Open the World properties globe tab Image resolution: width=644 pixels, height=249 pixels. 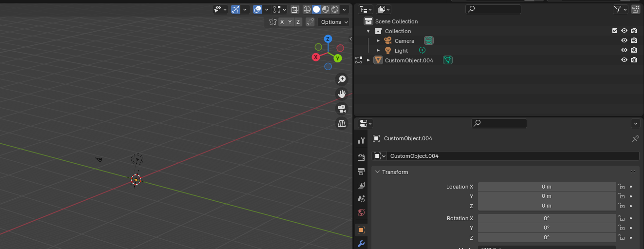point(361,212)
